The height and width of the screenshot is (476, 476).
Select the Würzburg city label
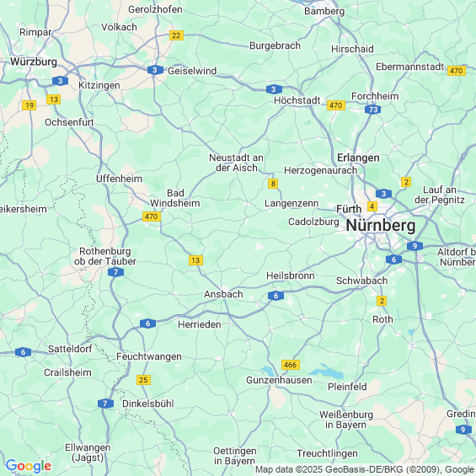34,62
